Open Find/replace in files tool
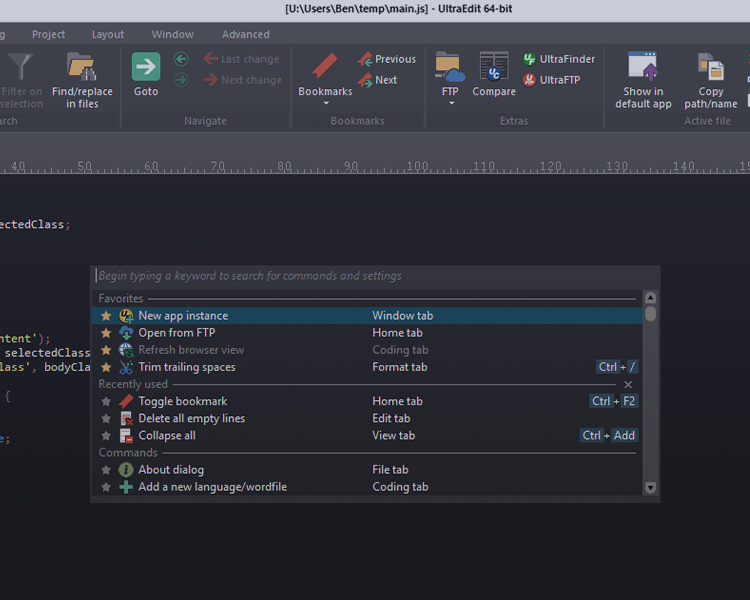 pyautogui.click(x=82, y=80)
